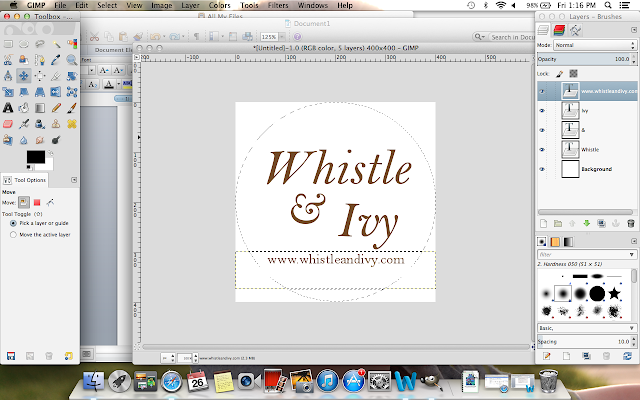Open the Filters menu
Viewport: 640px width, 400px height.
278,5
